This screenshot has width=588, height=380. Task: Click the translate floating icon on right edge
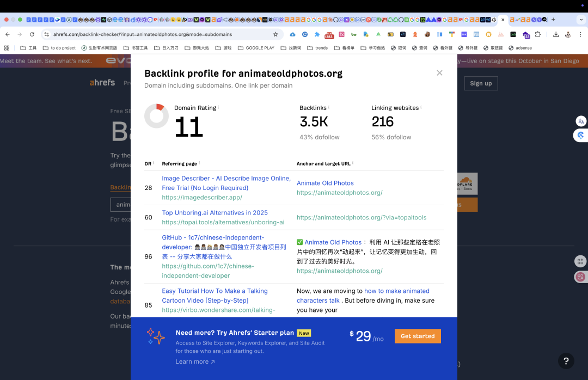click(581, 121)
